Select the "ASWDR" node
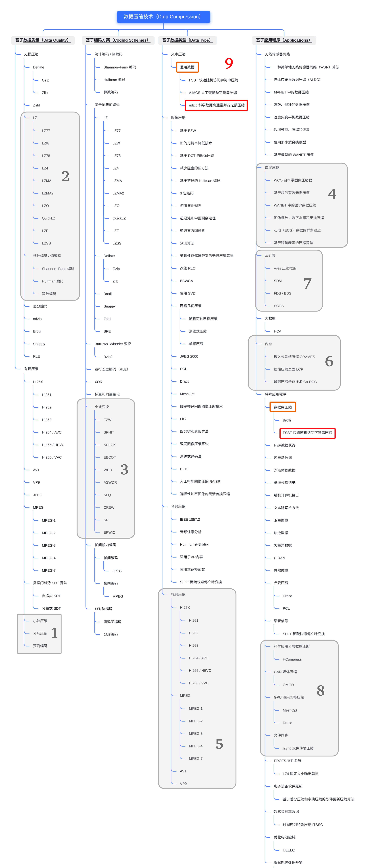 (110, 483)
